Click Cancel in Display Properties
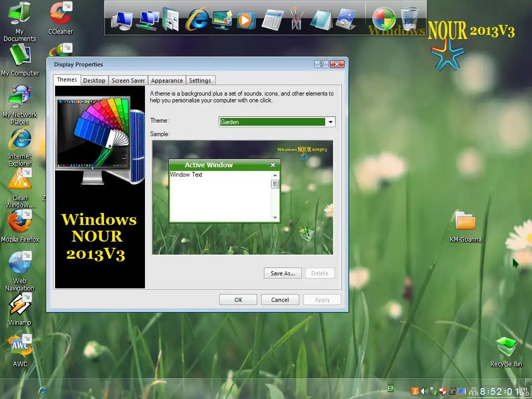The image size is (532, 399). [x=280, y=300]
